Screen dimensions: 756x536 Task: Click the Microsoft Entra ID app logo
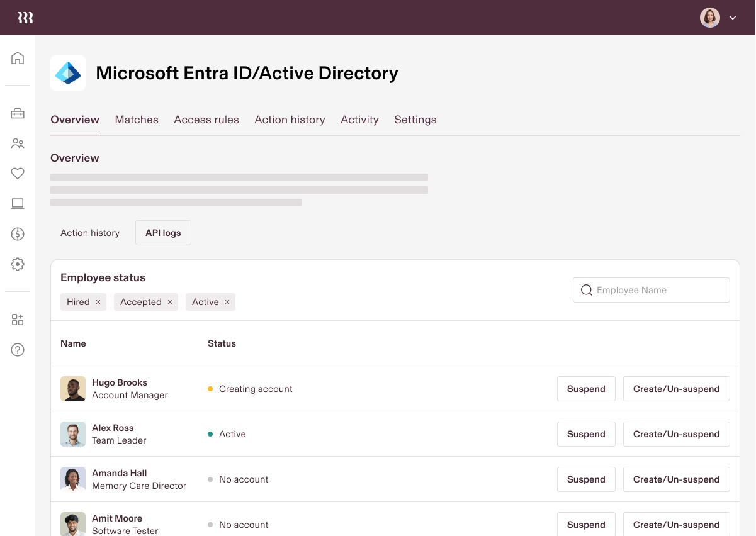68,73
